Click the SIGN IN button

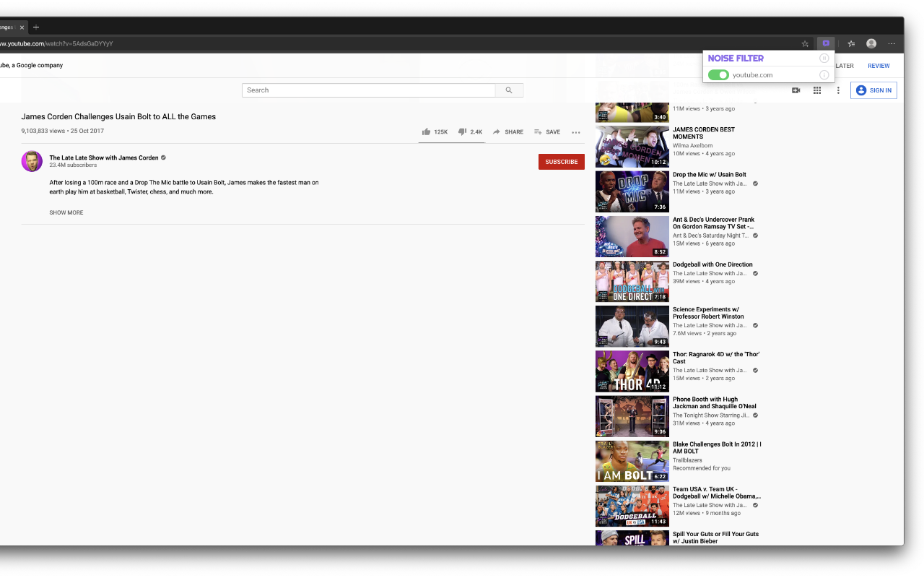pos(873,90)
